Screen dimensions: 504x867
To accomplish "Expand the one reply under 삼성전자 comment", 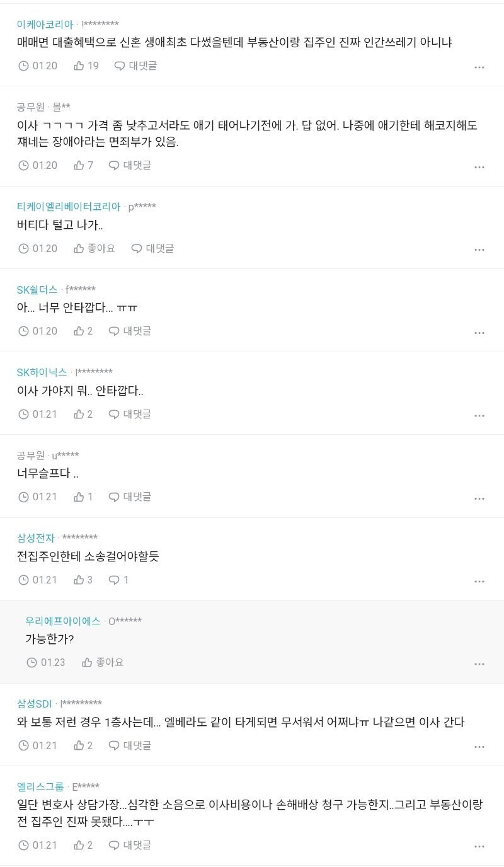I will coord(118,580).
